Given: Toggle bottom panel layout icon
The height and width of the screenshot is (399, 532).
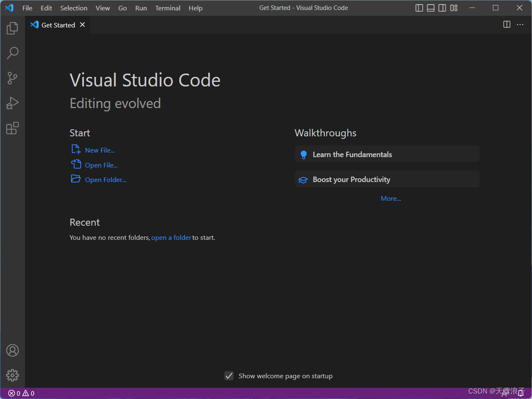Looking at the screenshot, I should (431, 8).
